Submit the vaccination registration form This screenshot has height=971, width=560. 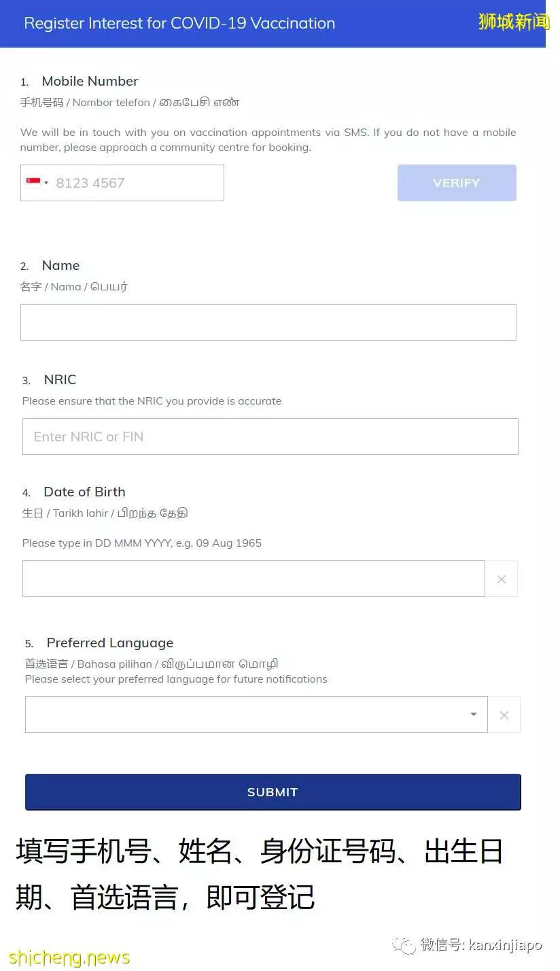tap(273, 792)
